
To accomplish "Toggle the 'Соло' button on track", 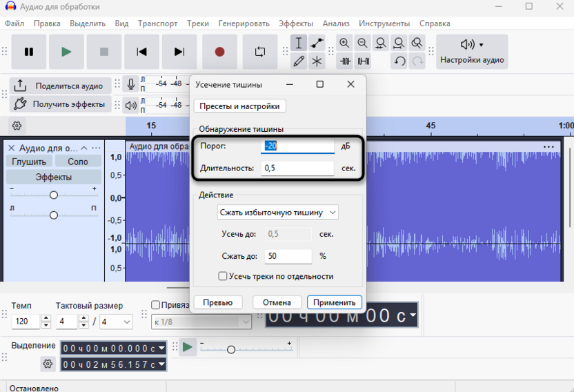I will click(x=77, y=161).
